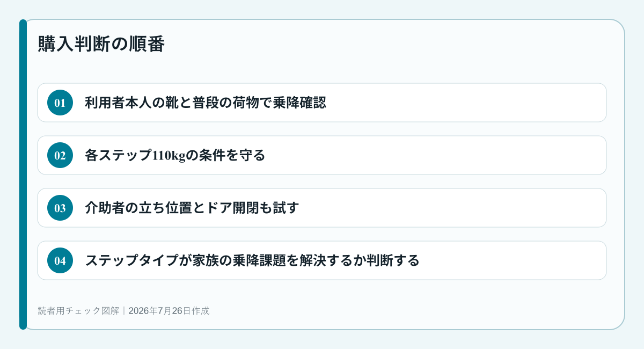Image resolution: width=644 pixels, height=349 pixels.
Task: Select the 2026年7月26日作成 date text
Action: pos(169,310)
